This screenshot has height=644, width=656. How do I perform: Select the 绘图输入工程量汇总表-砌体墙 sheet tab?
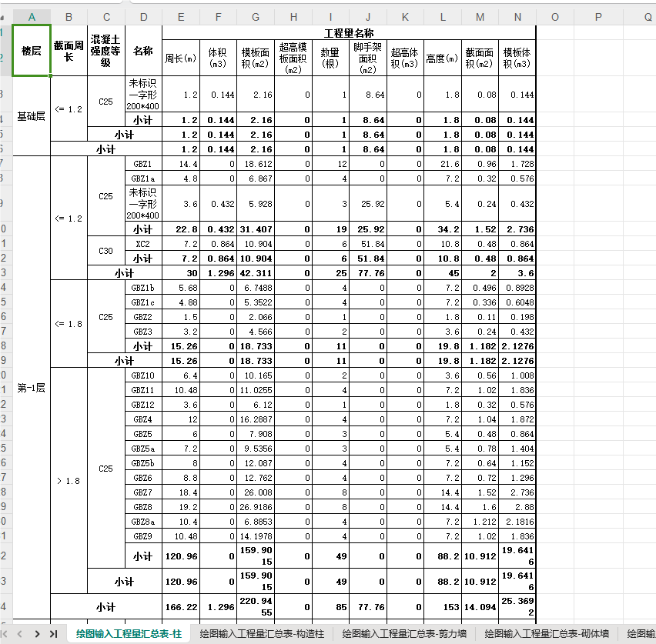[x=547, y=634]
